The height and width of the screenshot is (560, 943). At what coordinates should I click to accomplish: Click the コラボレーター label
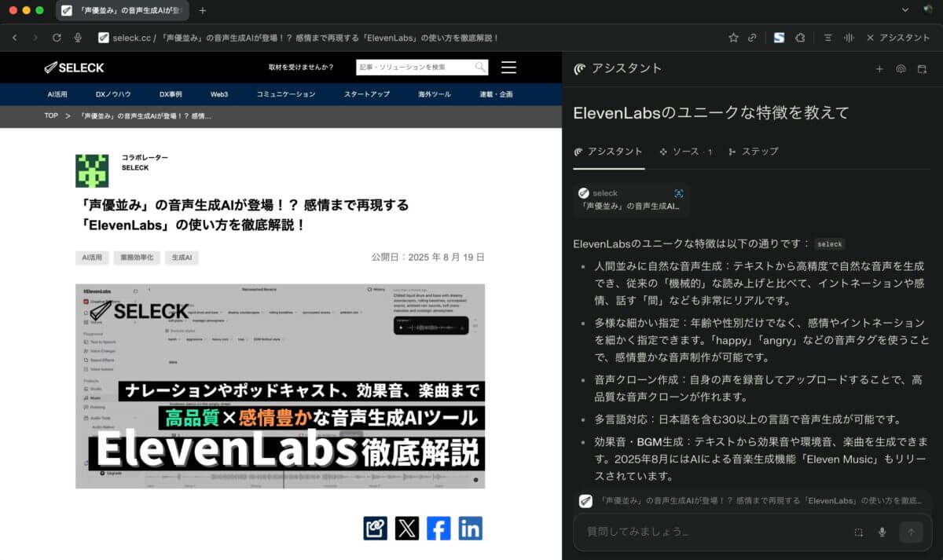tap(145, 158)
